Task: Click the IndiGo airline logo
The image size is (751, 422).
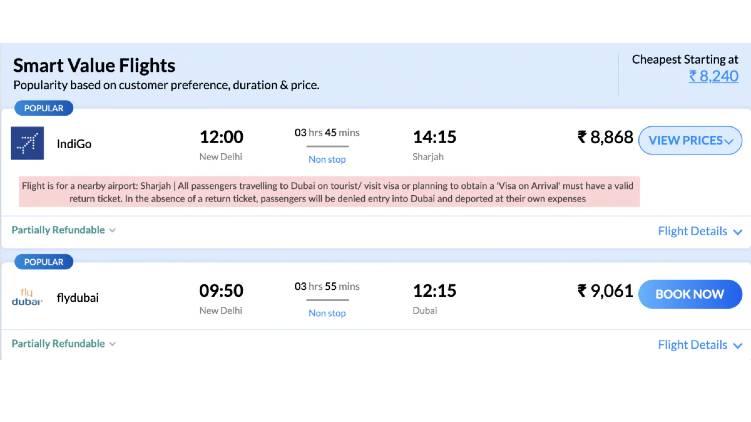Action: coord(27,143)
